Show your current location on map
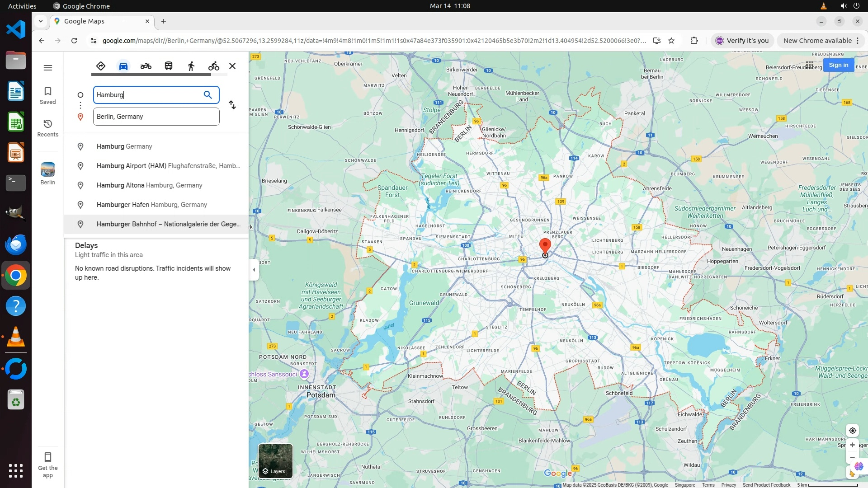 (x=852, y=431)
